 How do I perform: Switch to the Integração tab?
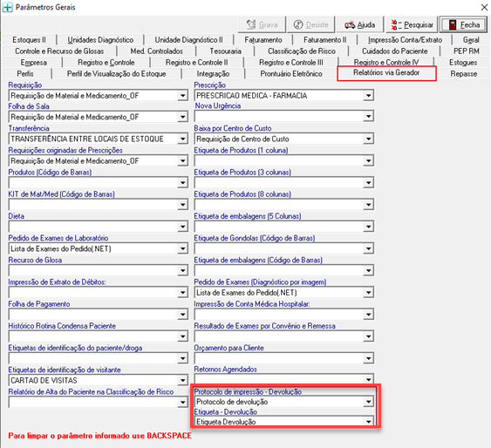click(213, 74)
